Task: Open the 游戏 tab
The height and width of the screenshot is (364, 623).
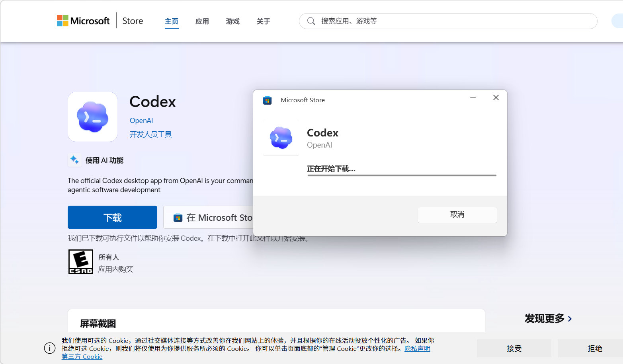Action: point(233,21)
